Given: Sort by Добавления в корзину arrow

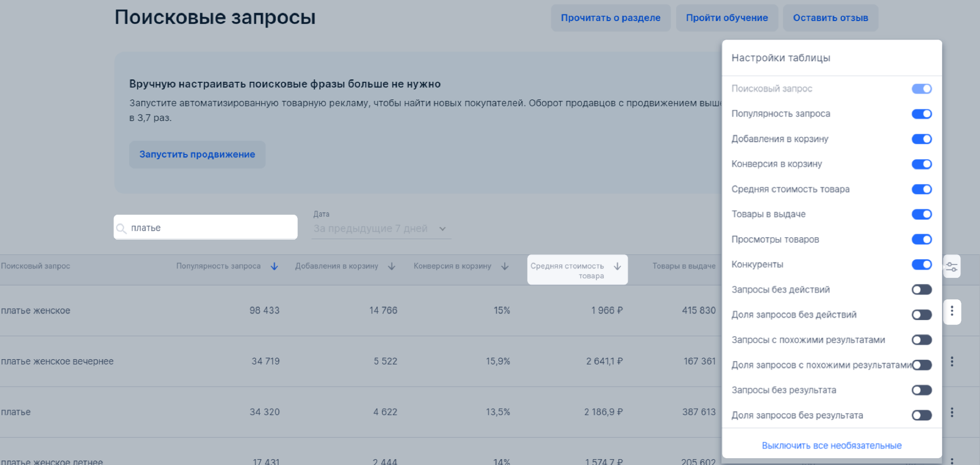Looking at the screenshot, I should 391,266.
